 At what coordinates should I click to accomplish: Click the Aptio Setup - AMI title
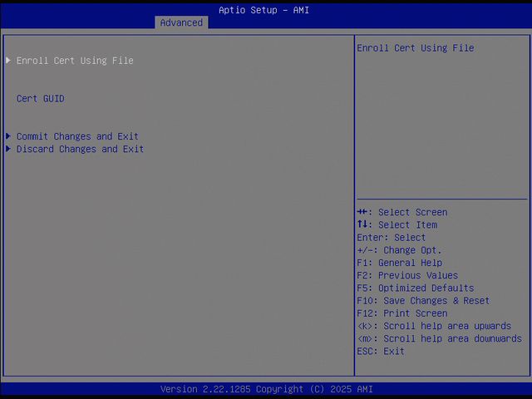264,10
